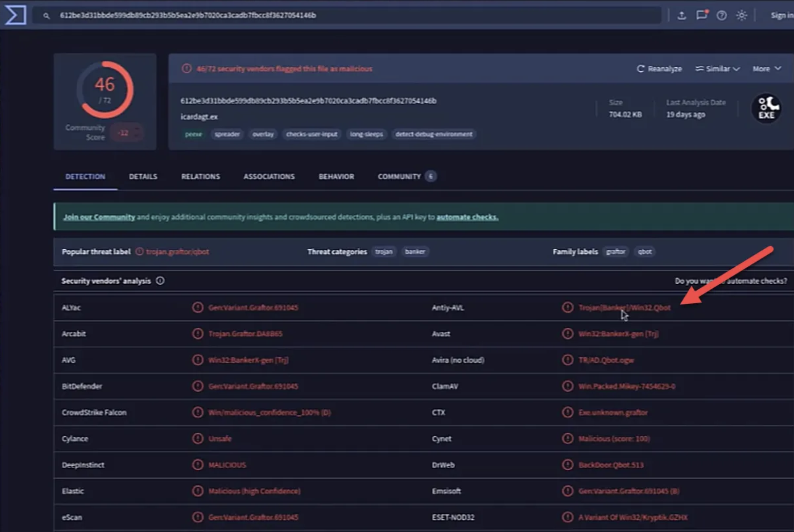
Task: Click the Arcabit detection alert icon
Action: 198,334
